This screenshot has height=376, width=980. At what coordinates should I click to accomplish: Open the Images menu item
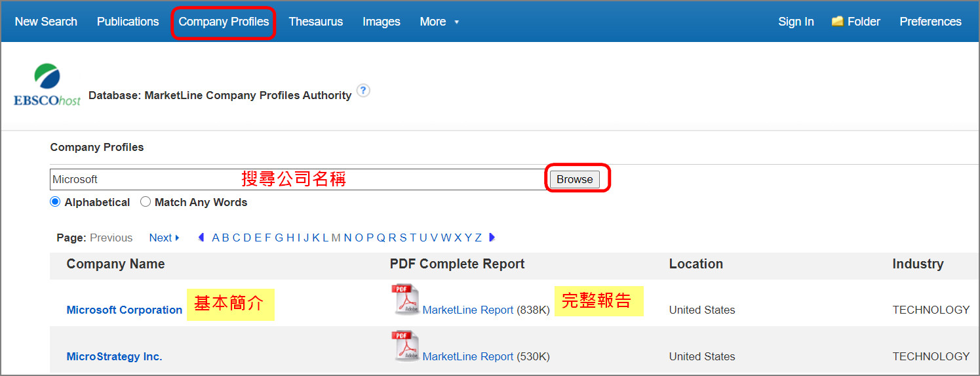pos(382,22)
